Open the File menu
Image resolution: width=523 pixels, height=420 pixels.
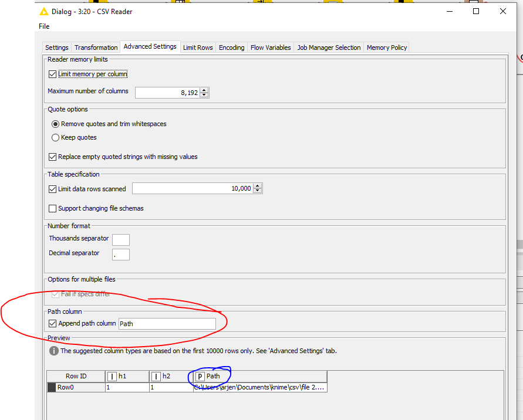[43, 26]
